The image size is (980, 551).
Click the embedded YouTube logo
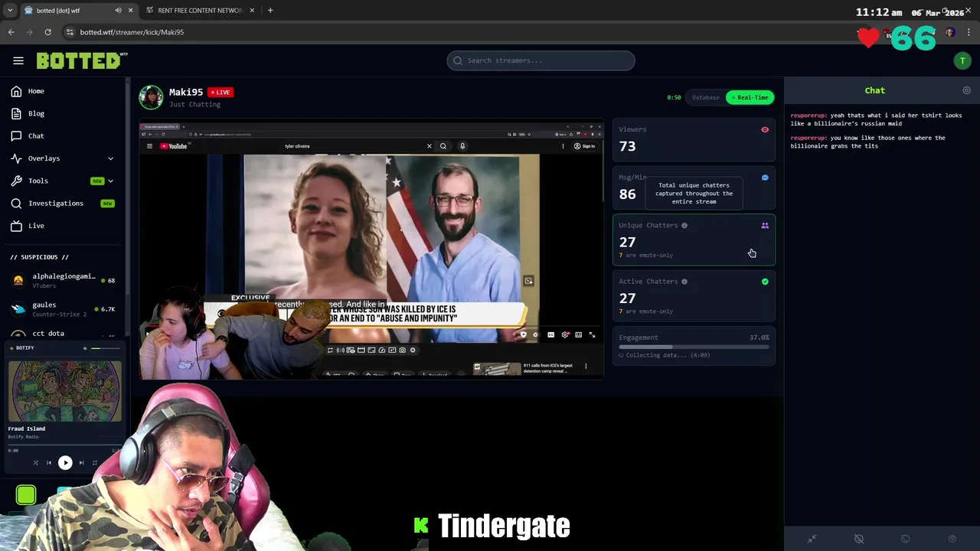click(x=173, y=146)
